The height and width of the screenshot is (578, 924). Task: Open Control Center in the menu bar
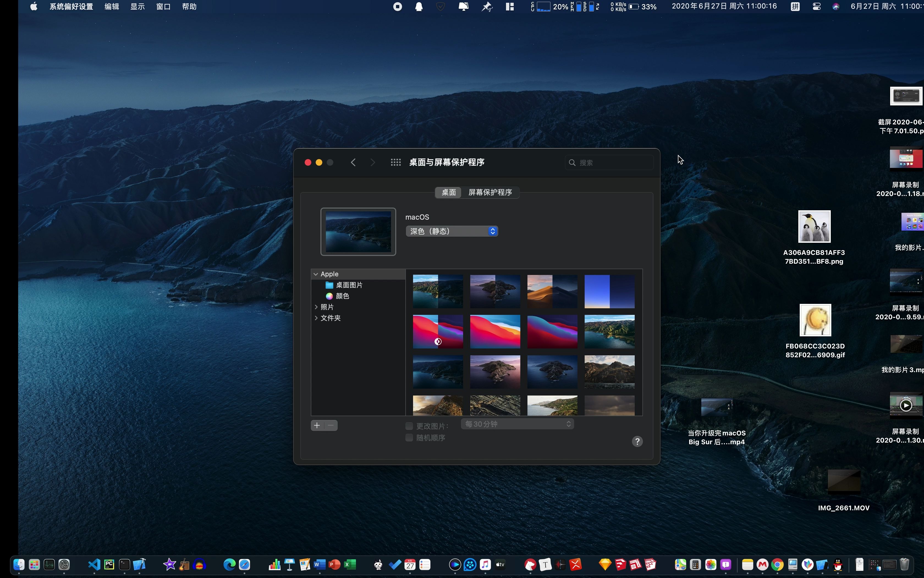click(x=816, y=7)
